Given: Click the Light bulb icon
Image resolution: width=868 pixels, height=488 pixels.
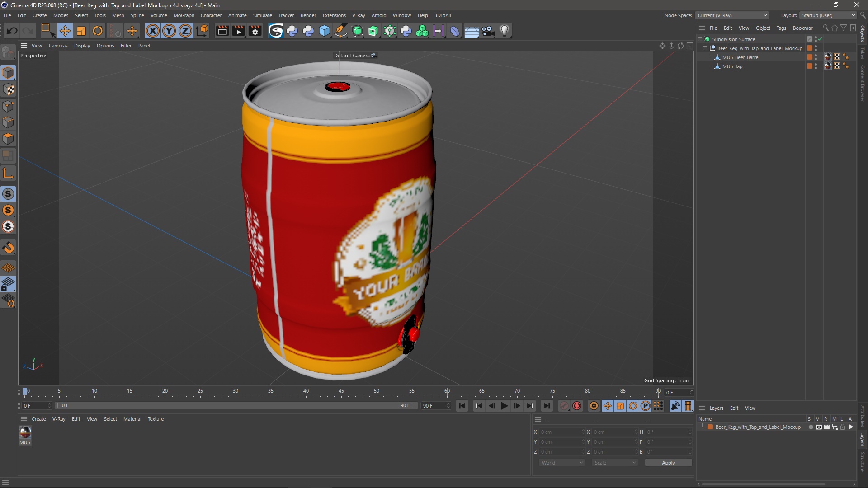Looking at the screenshot, I should coord(505,31).
